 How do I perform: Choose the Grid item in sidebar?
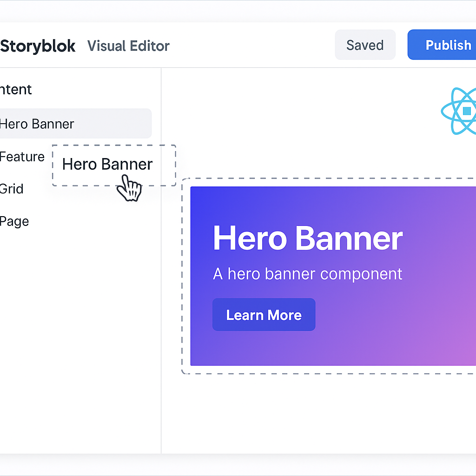[12, 189]
